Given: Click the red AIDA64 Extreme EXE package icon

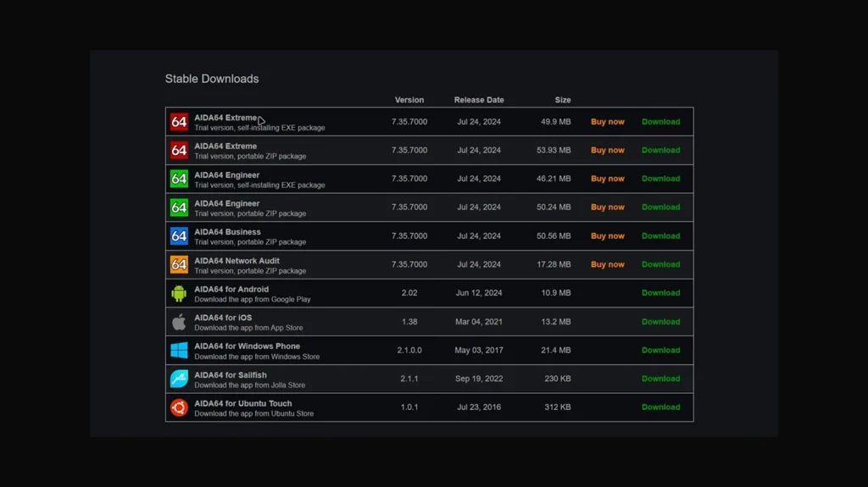Looking at the screenshot, I should [x=179, y=122].
